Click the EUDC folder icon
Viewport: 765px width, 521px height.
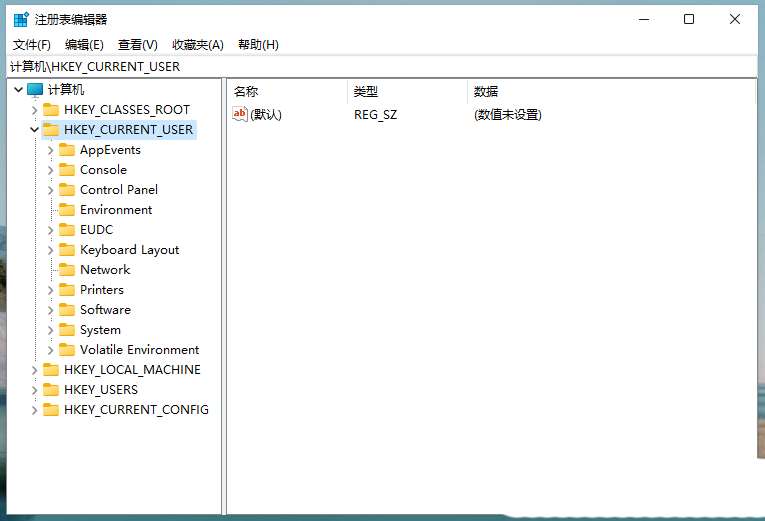pos(67,230)
